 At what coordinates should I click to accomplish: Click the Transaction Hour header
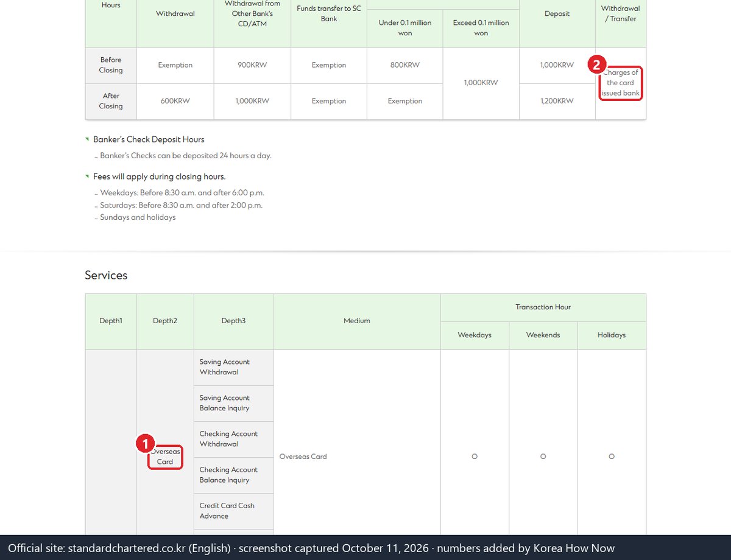click(x=543, y=307)
